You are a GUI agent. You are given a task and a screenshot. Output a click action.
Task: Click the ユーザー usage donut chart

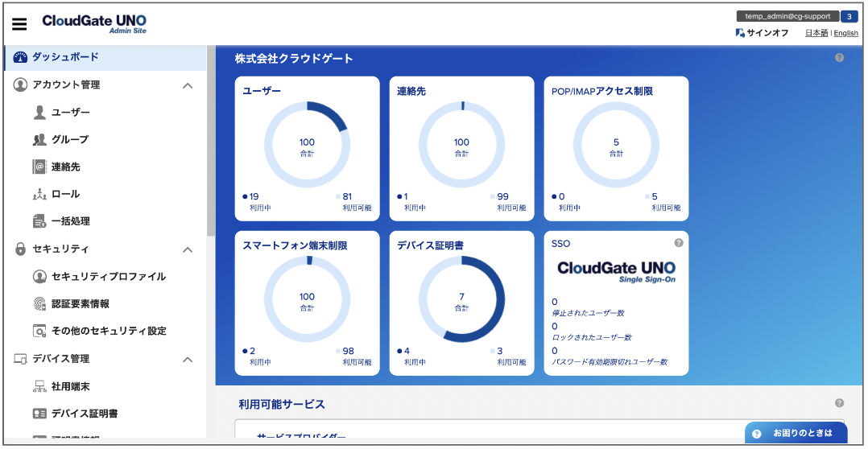[308, 144]
